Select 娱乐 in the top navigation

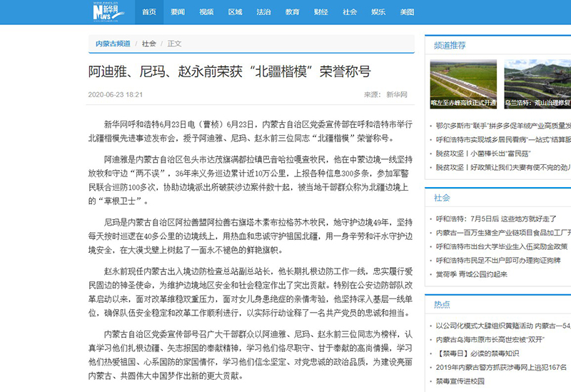[x=378, y=12]
